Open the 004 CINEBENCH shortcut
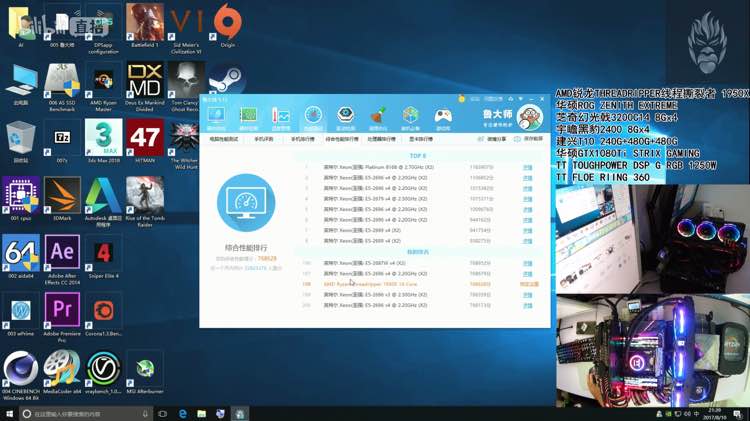750x421 pixels. (21, 376)
